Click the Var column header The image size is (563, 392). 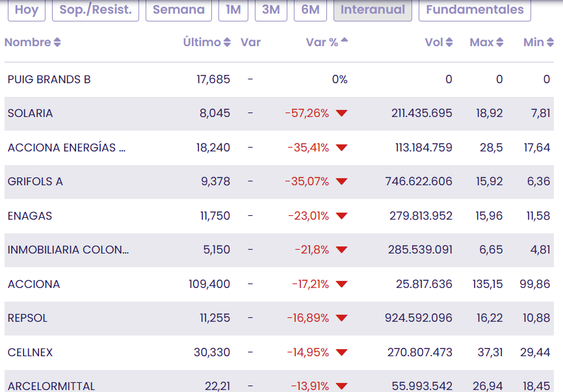(x=250, y=43)
